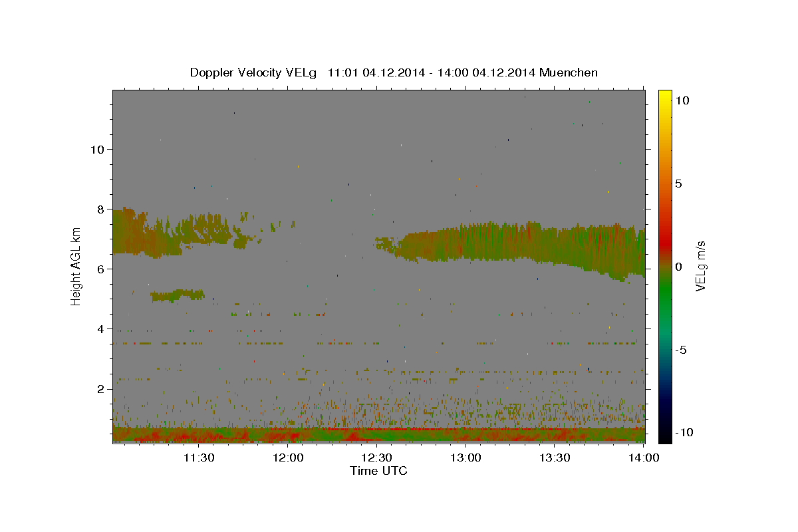The width and height of the screenshot is (798, 532).
Task: Click the red-green surface layer below 1 km
Action: 378,435
